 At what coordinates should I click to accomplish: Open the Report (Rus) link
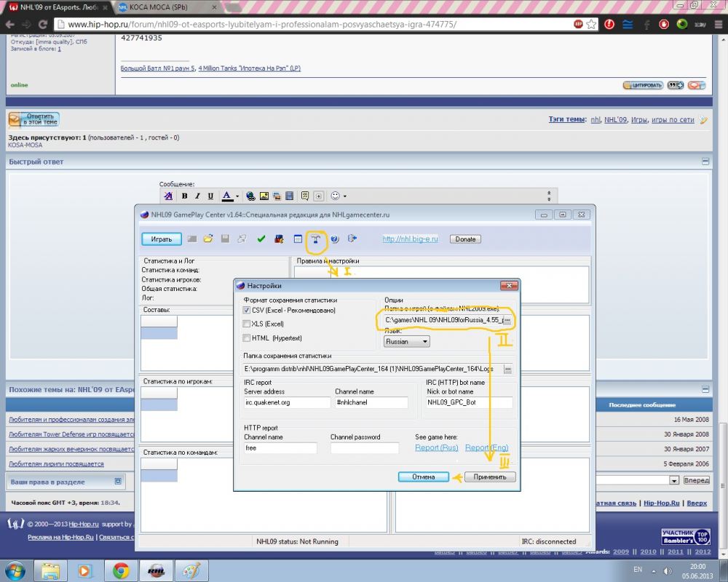point(436,447)
